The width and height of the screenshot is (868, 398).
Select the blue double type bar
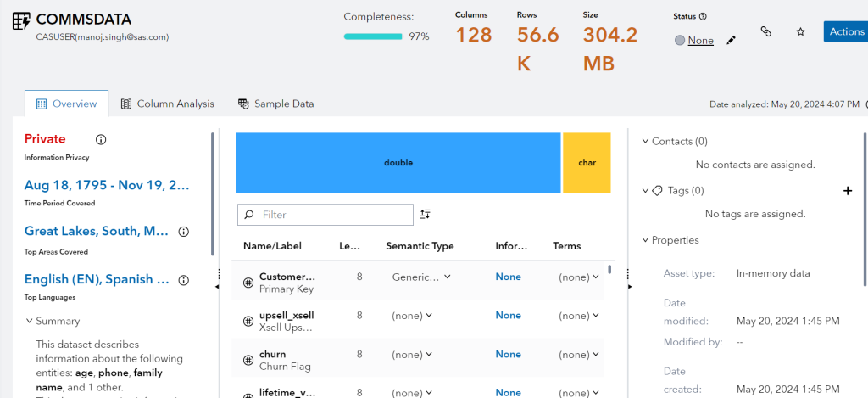tap(398, 163)
